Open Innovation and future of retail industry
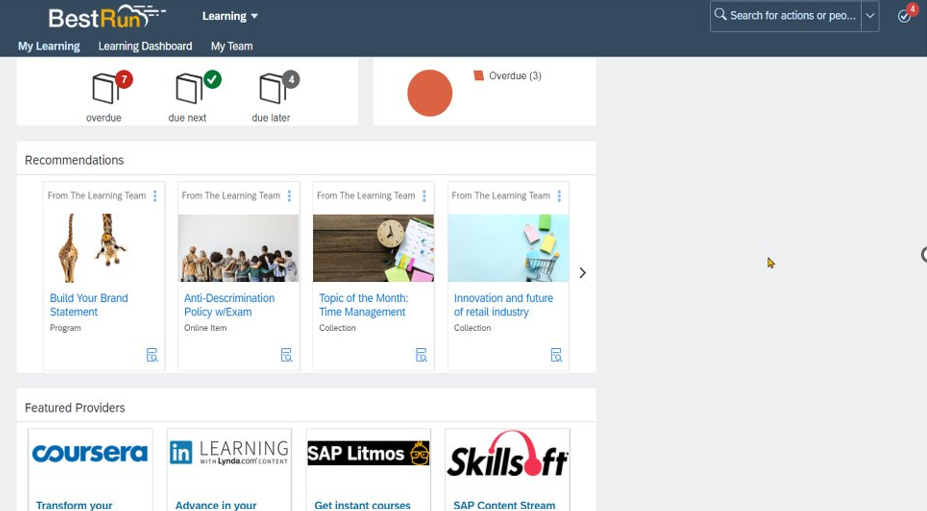The image size is (927, 511). coord(504,305)
